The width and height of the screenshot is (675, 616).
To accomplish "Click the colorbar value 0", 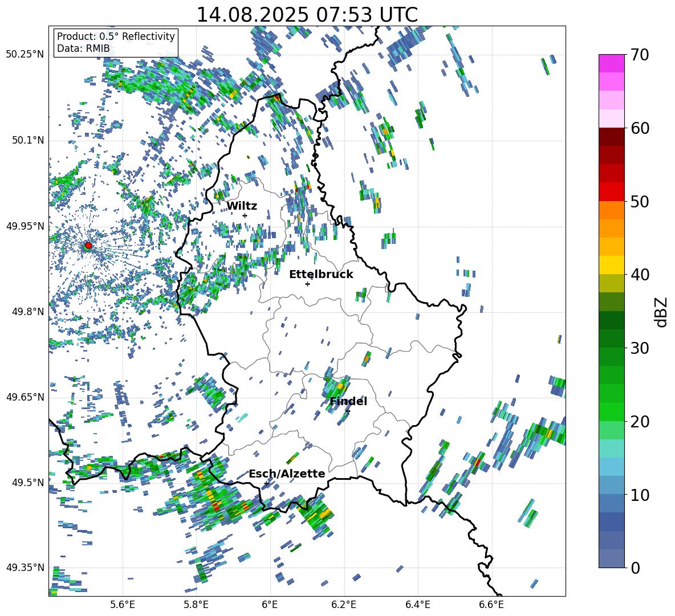I will click(x=635, y=568).
